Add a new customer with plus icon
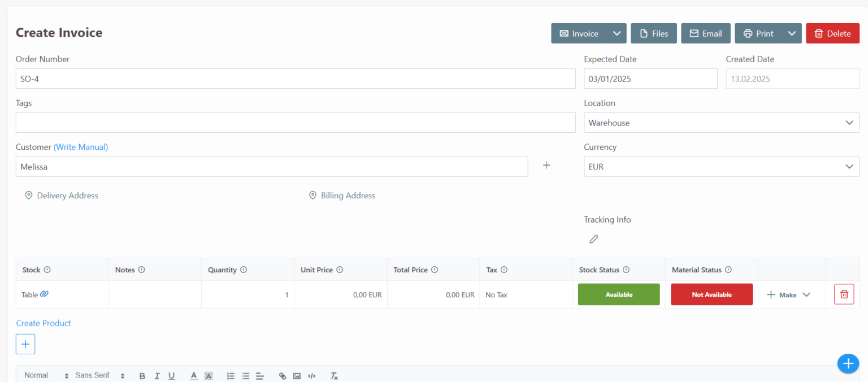 [546, 165]
